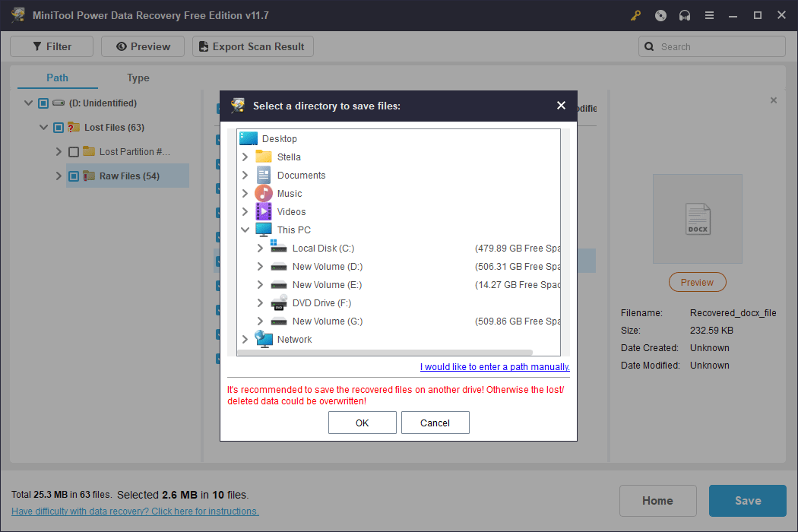This screenshot has width=798, height=532.
Task: Click the Network icon in directory tree
Action: (264, 340)
